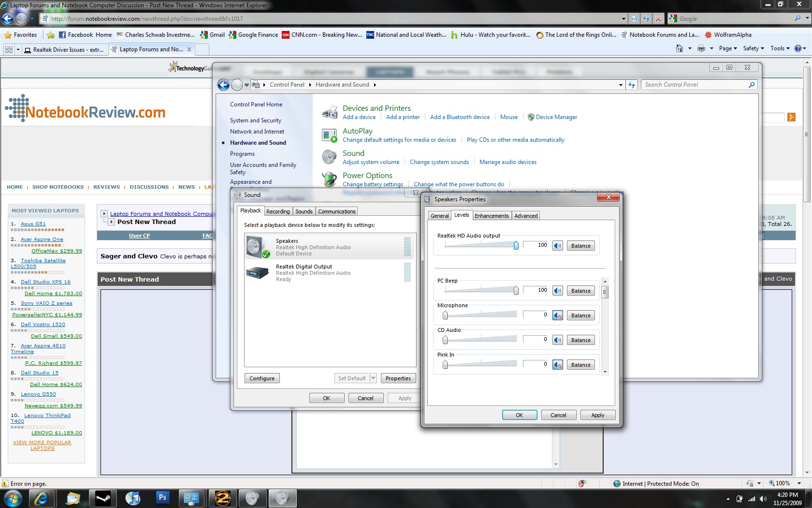Click the Device Manager shield icon
This screenshot has height=508, width=812.
coord(531,117)
